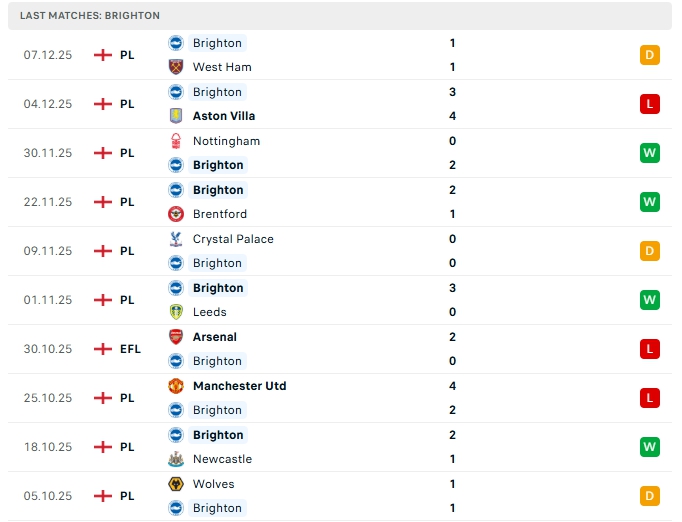Click the Wolves club crest

click(x=176, y=484)
